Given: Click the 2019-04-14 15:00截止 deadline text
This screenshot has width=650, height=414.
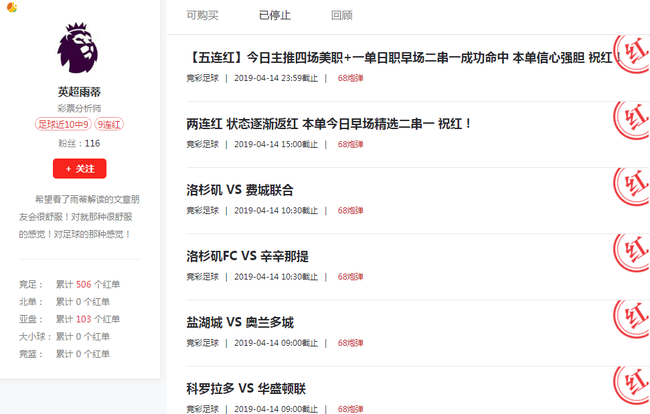Looking at the screenshot, I should (x=276, y=145).
